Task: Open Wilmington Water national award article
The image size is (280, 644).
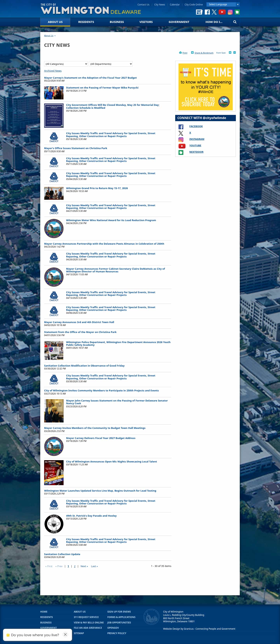Action: click(111, 220)
